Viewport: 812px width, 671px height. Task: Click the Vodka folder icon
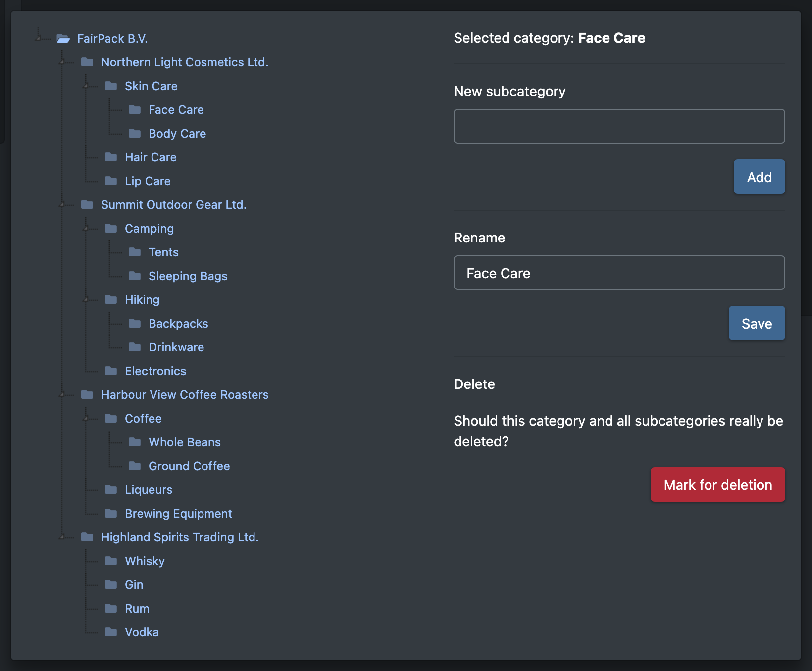point(111,632)
